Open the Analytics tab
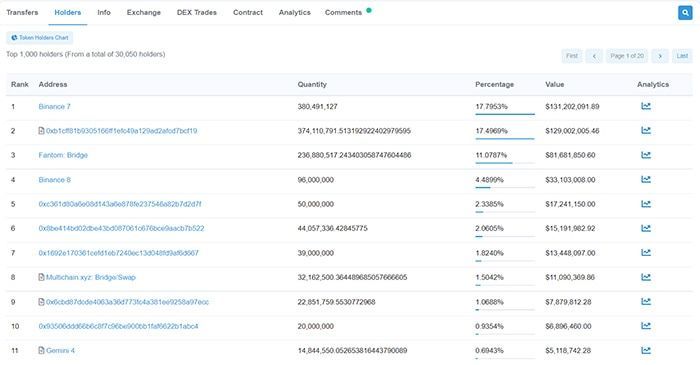The height and width of the screenshot is (365, 700). pos(295,12)
